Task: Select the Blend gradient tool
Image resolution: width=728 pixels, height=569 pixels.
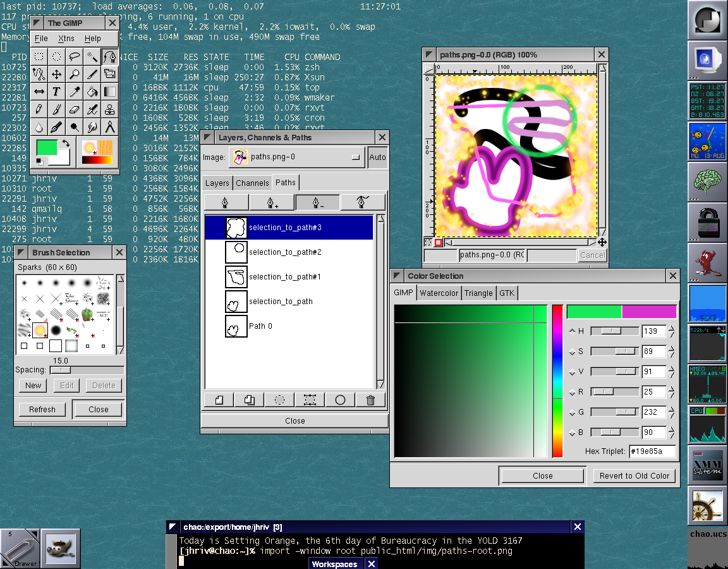Action: pyautogui.click(x=109, y=92)
